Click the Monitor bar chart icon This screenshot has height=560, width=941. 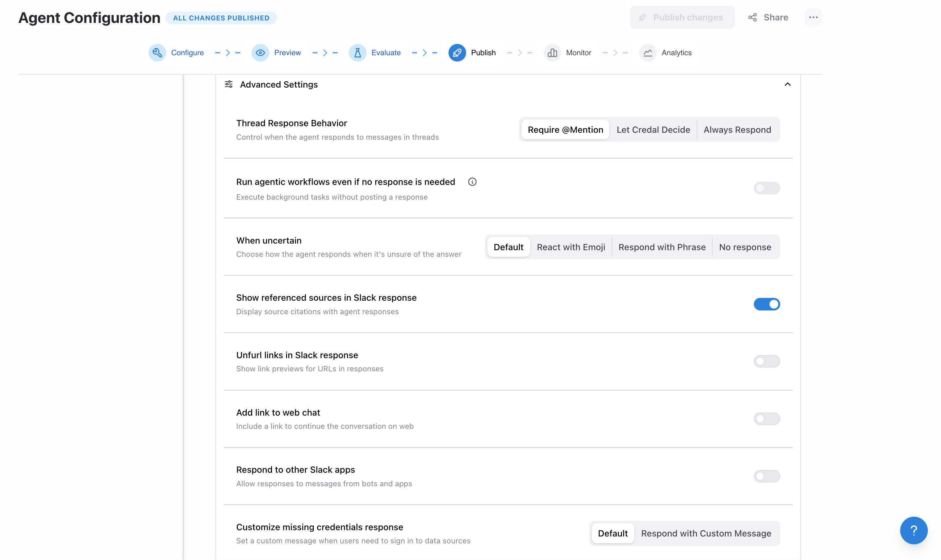pos(552,53)
